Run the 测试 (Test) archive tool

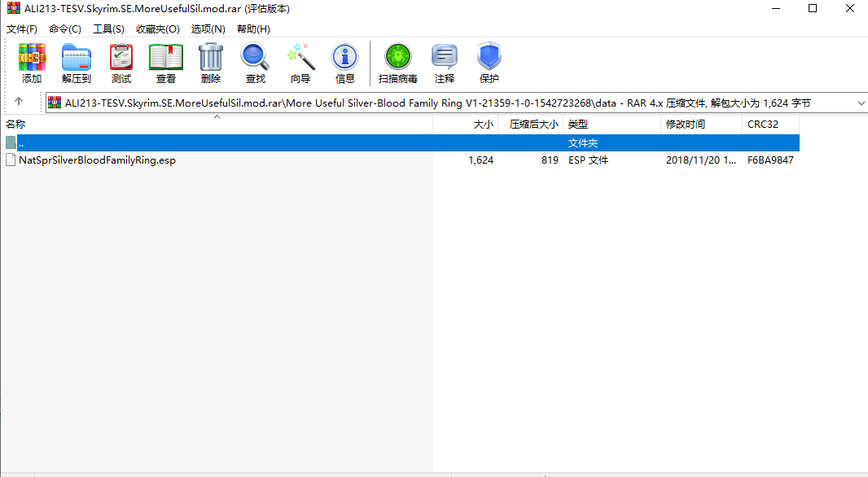tap(121, 63)
